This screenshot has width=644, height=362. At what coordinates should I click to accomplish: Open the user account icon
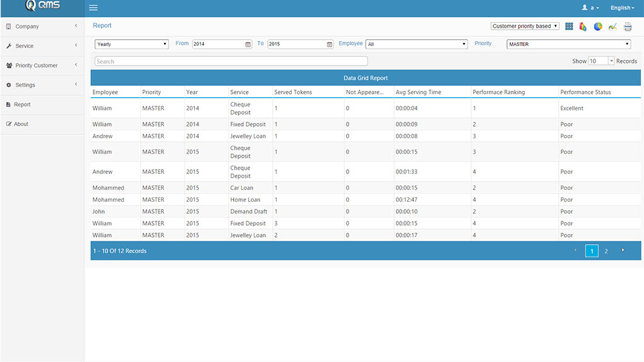tap(585, 8)
